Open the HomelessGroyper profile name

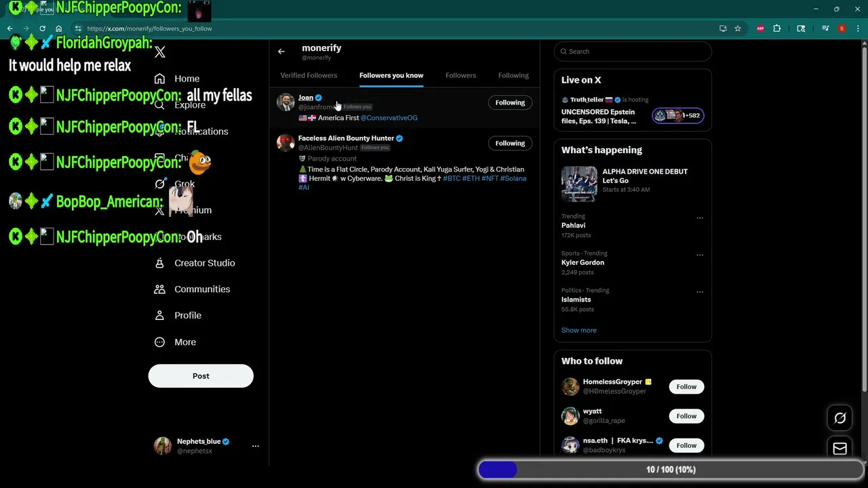point(612,382)
